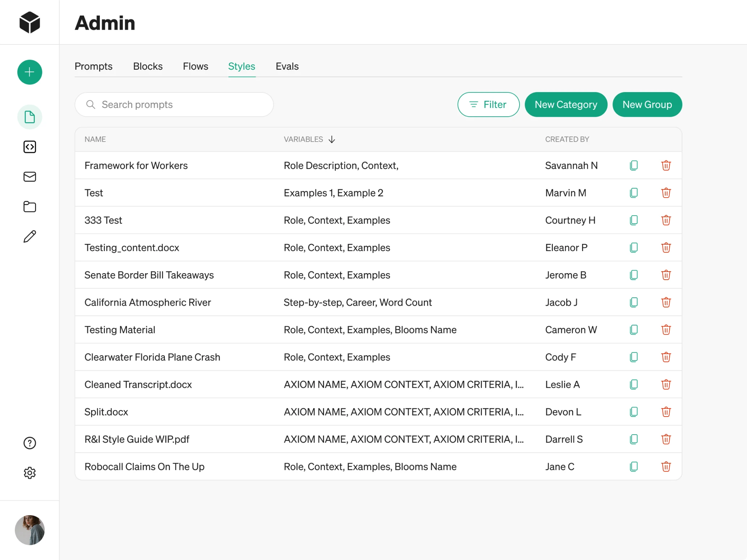Open the settings gear icon

(30, 473)
